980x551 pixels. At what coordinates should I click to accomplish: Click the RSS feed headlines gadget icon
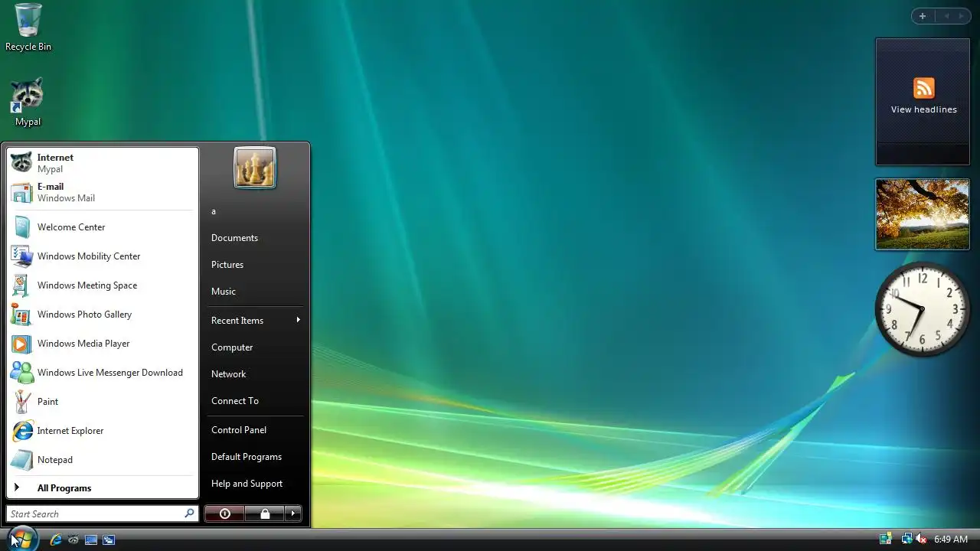click(923, 88)
